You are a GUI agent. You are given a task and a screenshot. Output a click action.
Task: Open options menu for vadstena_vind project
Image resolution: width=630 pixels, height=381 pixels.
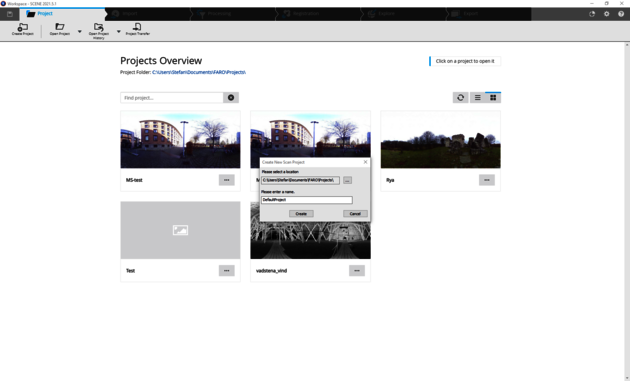pos(357,271)
